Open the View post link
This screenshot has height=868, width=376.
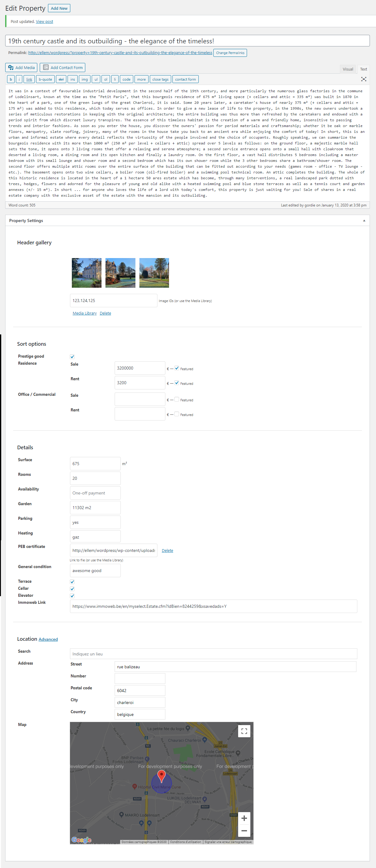[x=45, y=22]
